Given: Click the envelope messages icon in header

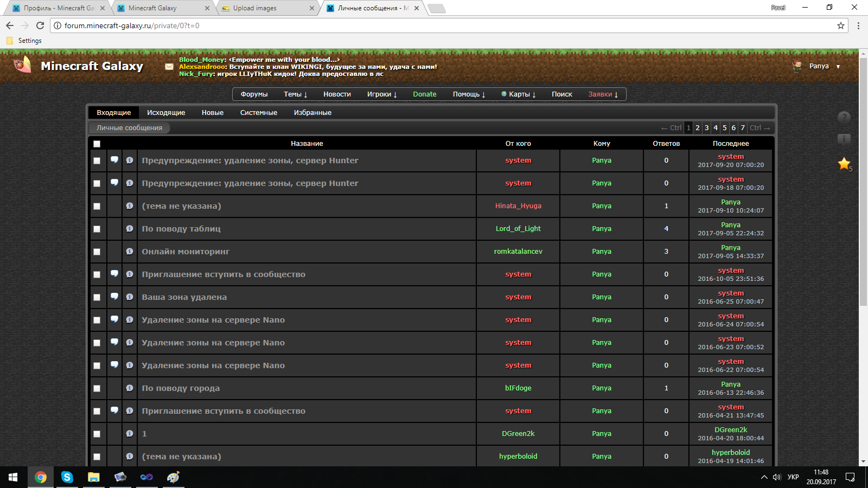Looking at the screenshot, I should coord(169,67).
